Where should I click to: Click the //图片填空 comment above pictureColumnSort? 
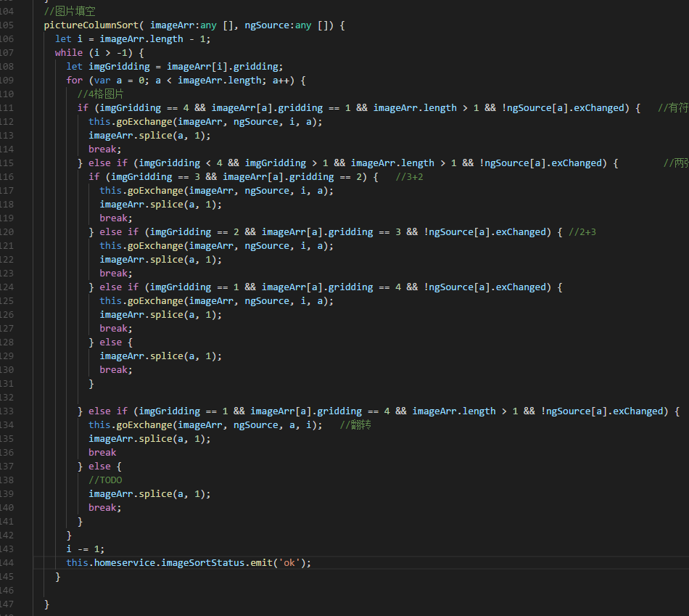[x=70, y=12]
